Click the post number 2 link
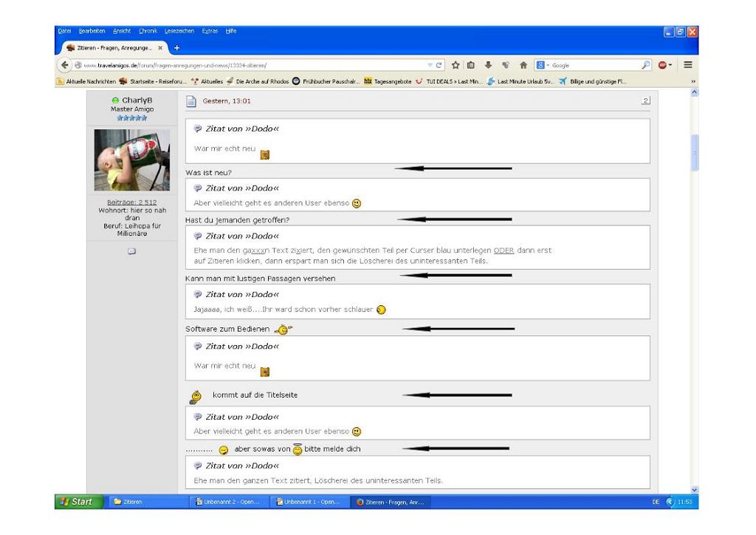756x535 pixels. coord(645,101)
